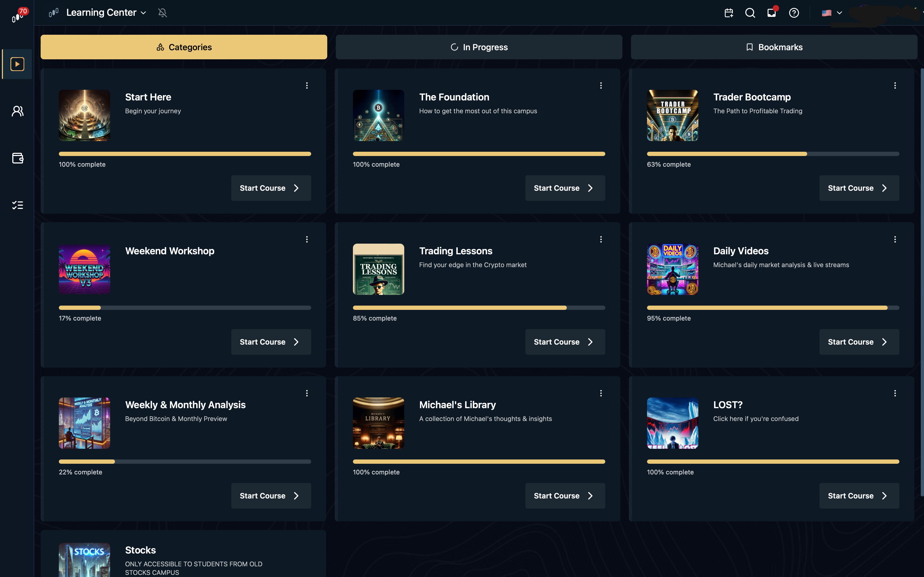Click the help question mark icon

[794, 13]
